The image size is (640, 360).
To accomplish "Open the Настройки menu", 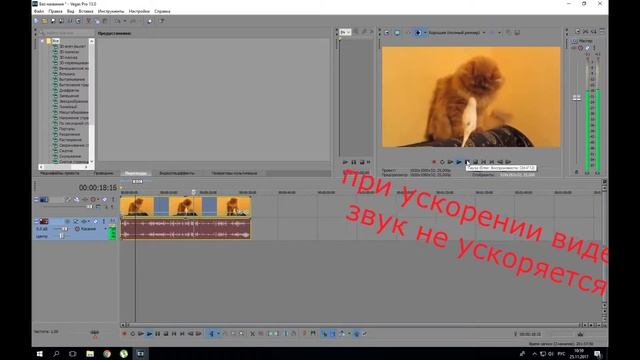I will pos(139,11).
